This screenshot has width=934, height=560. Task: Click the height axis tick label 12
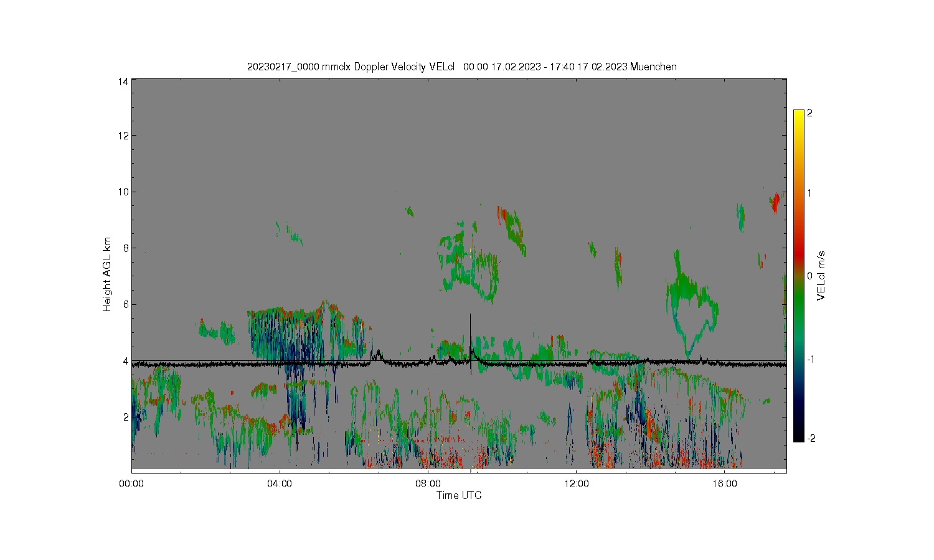124,136
